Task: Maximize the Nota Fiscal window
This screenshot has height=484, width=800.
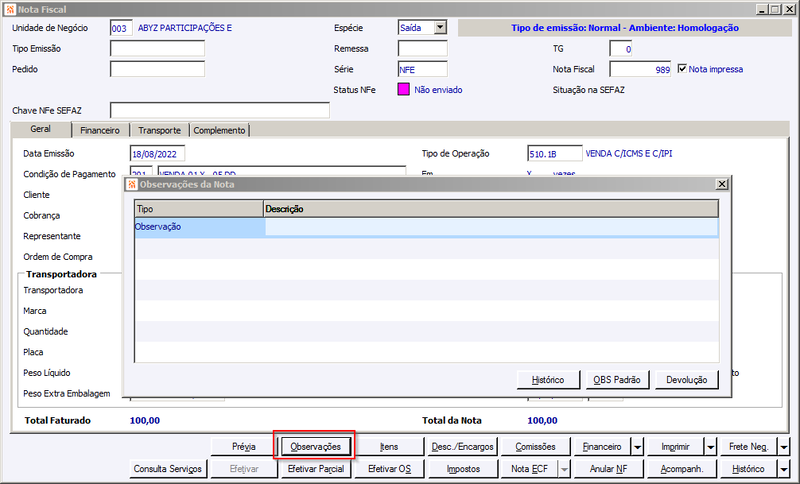Action: click(775, 9)
